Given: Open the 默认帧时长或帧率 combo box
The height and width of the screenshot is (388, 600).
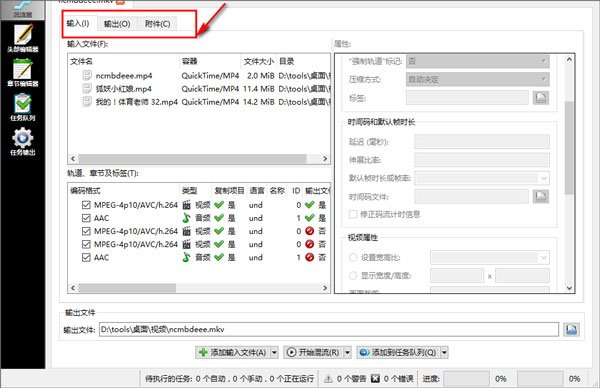Looking at the screenshot, I should tap(482, 178).
